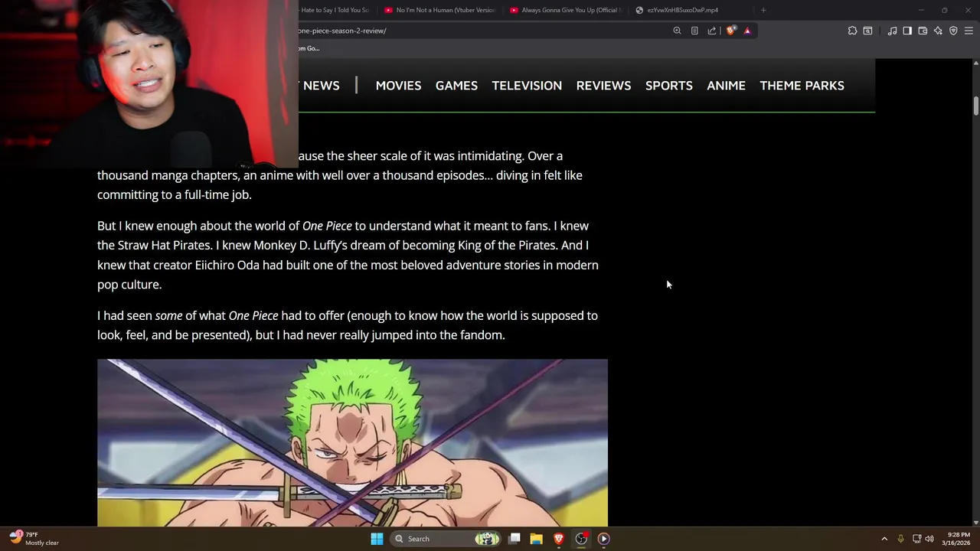Click the Zoro anime image in article
The image size is (980, 551).
tap(352, 442)
